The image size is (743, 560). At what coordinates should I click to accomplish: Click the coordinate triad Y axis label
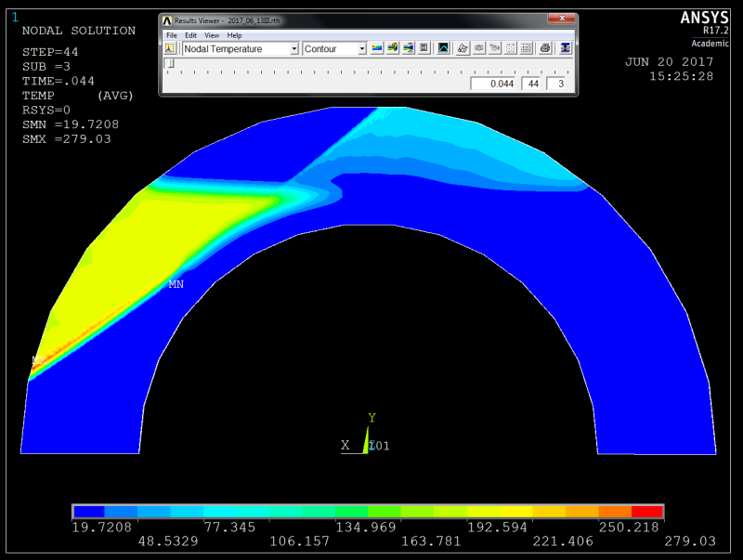(x=371, y=417)
